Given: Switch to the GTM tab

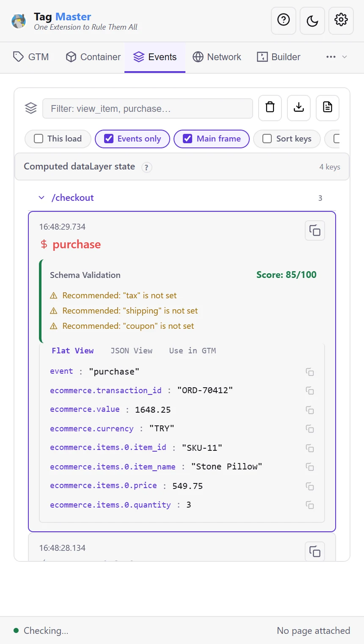Looking at the screenshot, I should point(31,57).
